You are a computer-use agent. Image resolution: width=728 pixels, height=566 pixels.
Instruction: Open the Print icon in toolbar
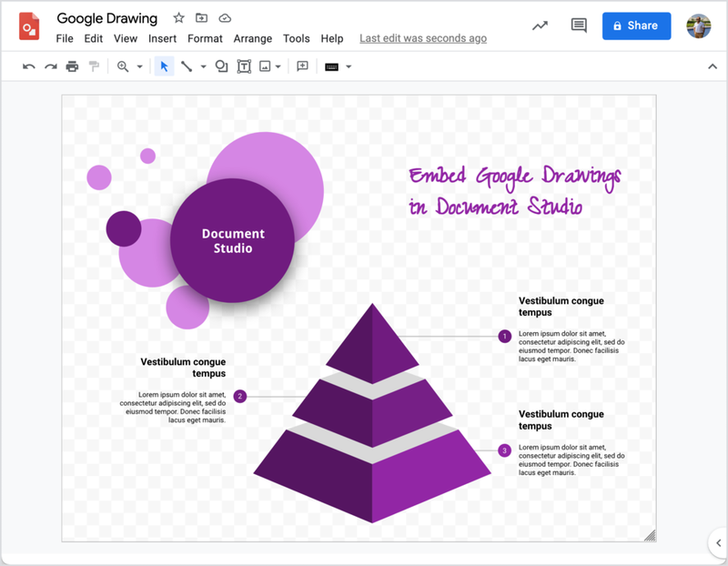pos(71,66)
